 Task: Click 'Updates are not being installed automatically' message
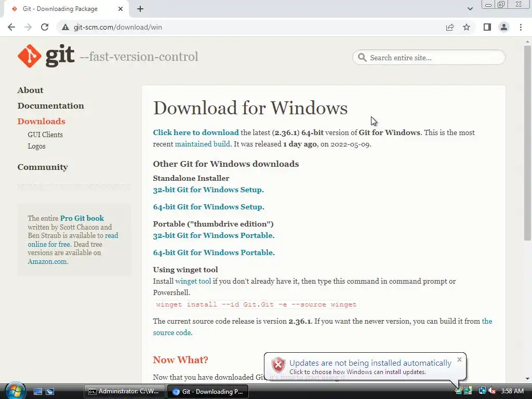[x=370, y=363]
